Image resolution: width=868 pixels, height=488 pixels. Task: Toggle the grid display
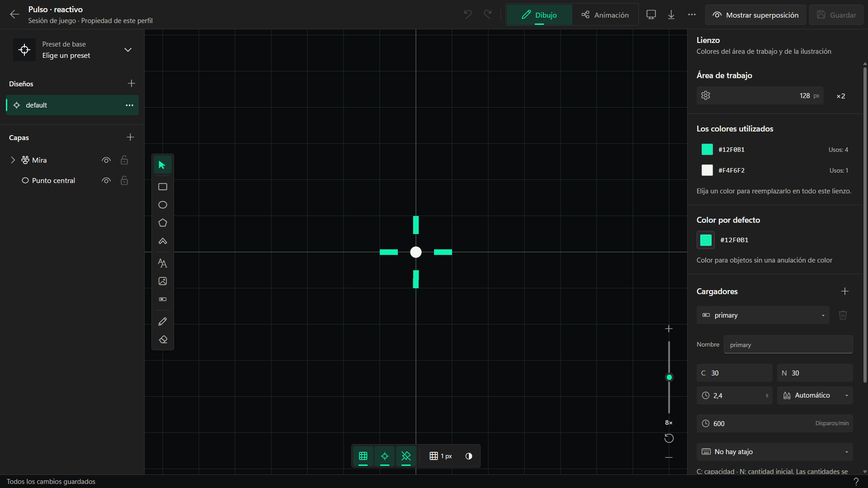click(x=363, y=456)
